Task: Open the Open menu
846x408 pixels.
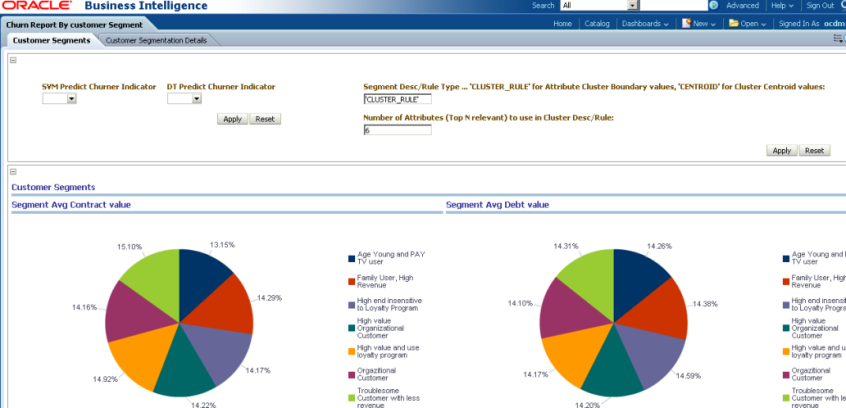Action: (753, 24)
